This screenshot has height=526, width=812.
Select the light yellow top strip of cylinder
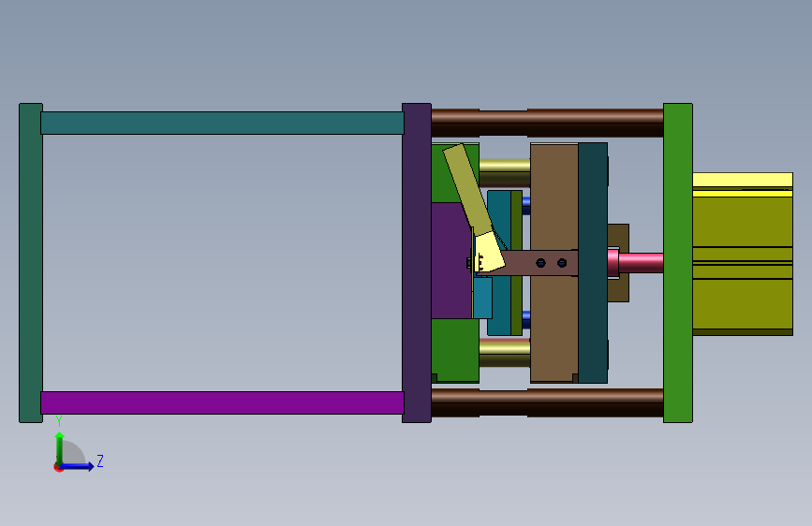point(743,180)
